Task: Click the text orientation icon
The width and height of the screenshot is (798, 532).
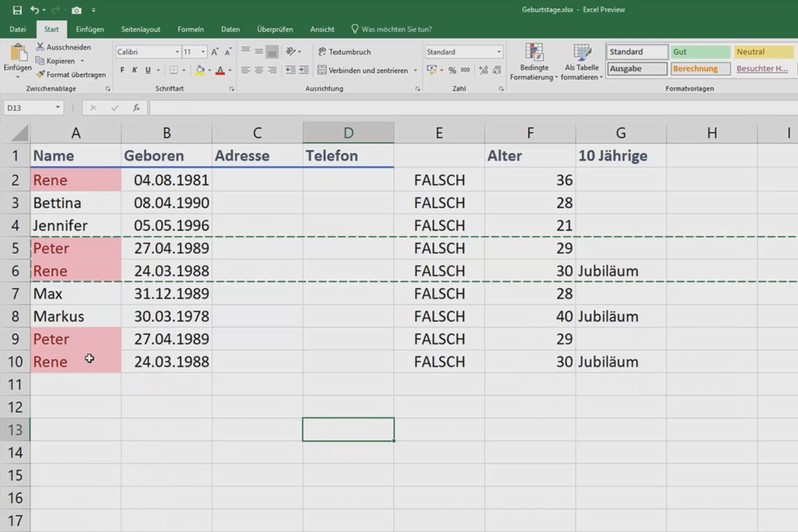Action: 291,51
